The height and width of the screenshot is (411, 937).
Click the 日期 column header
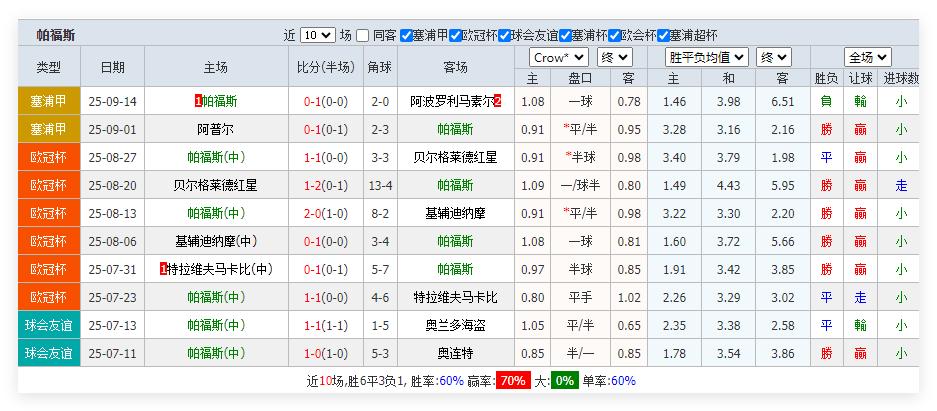coord(112,67)
